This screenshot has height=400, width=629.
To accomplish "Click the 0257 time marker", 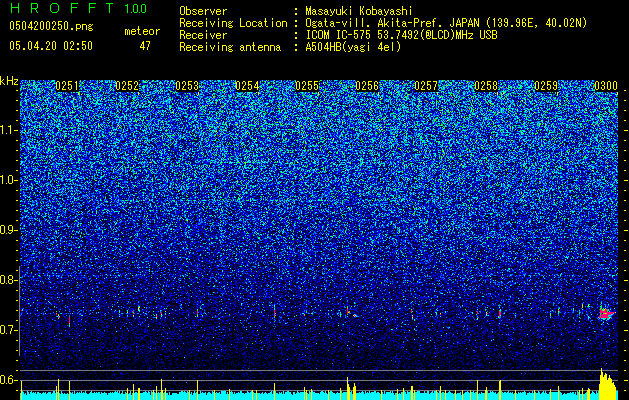I will [x=426, y=86].
